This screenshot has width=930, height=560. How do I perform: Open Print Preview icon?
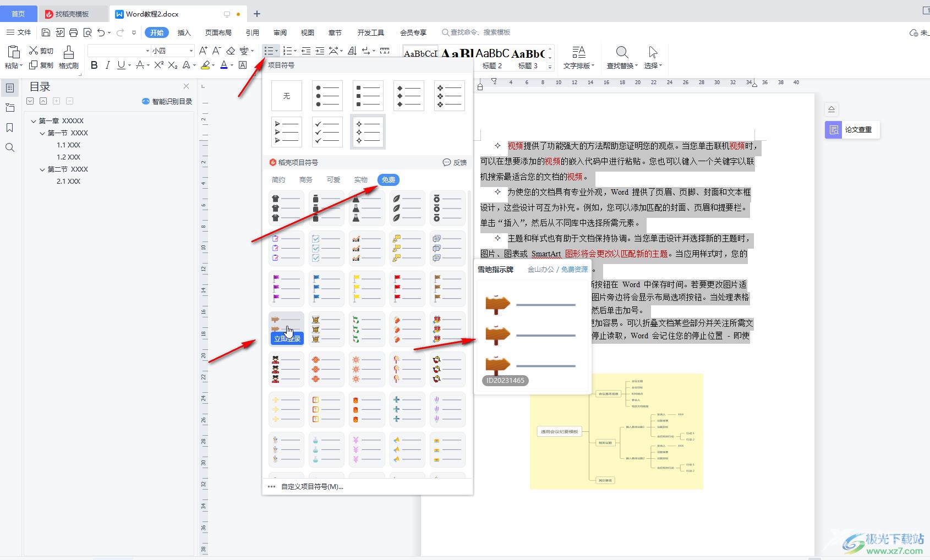[87, 32]
